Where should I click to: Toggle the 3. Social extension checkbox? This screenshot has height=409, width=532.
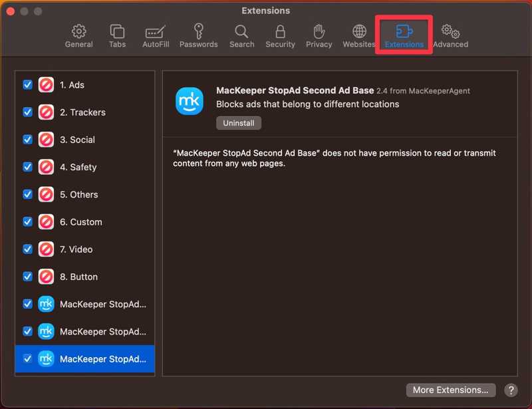click(27, 140)
